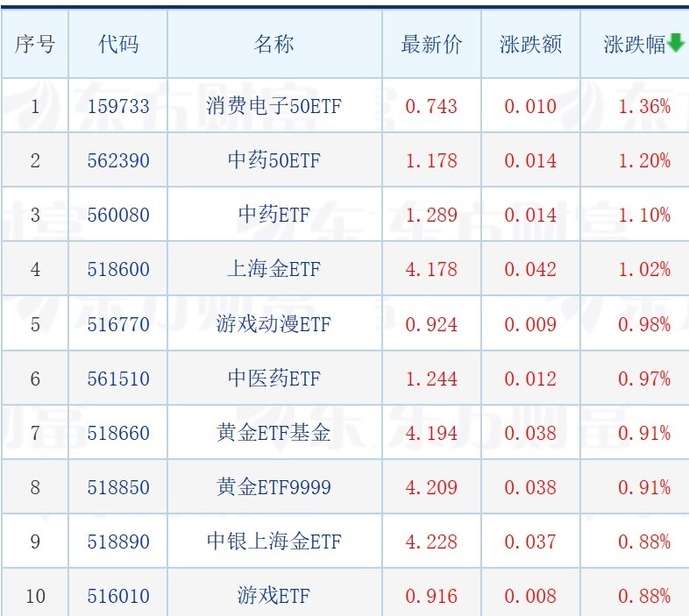Image resolution: width=689 pixels, height=616 pixels.
Task: Click the 名称 column header
Action: 274,45
